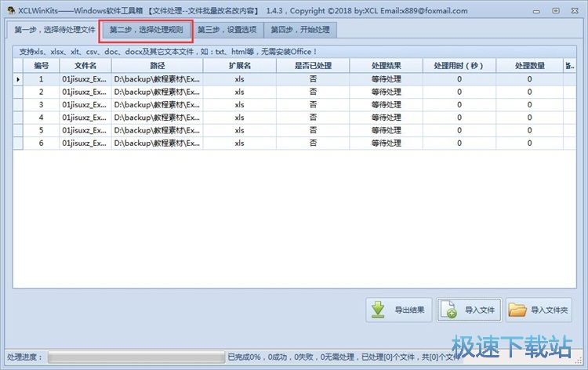Click the xls extension cell in row 4

click(x=240, y=118)
